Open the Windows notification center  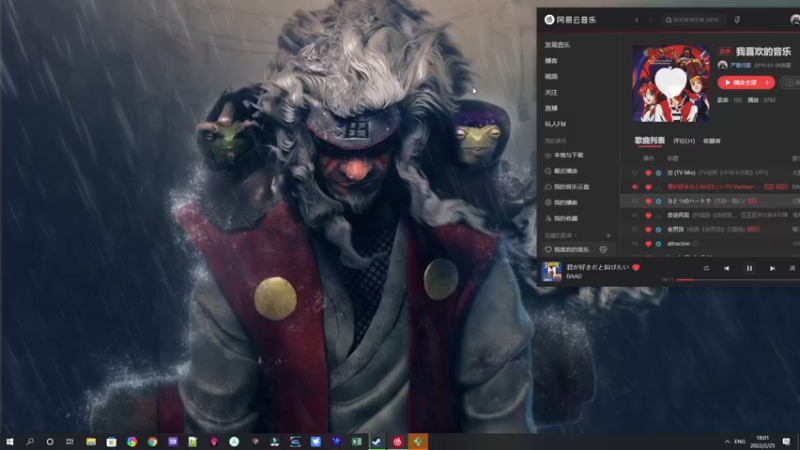[x=786, y=442]
